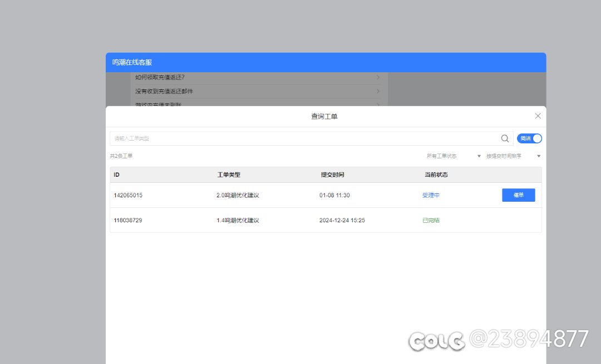Open the 按提交时间排序 sort dropdown

click(x=513, y=156)
